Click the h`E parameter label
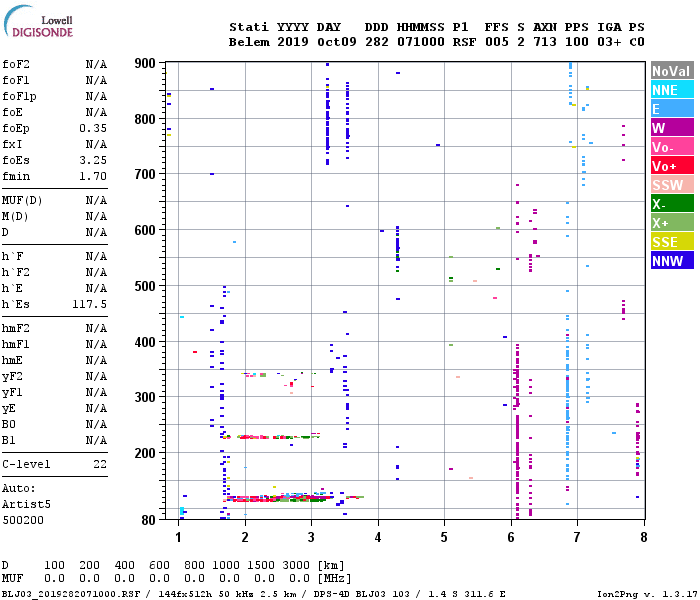 [x=12, y=288]
